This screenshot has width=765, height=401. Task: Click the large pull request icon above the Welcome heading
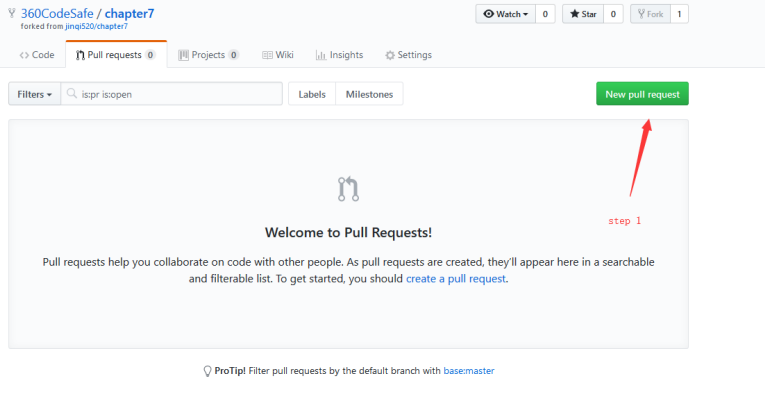point(348,189)
